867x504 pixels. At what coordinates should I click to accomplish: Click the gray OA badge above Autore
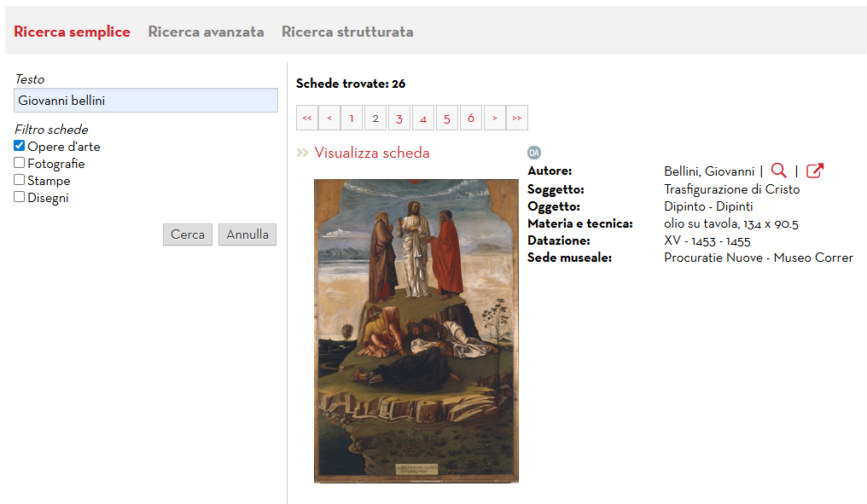click(x=533, y=151)
